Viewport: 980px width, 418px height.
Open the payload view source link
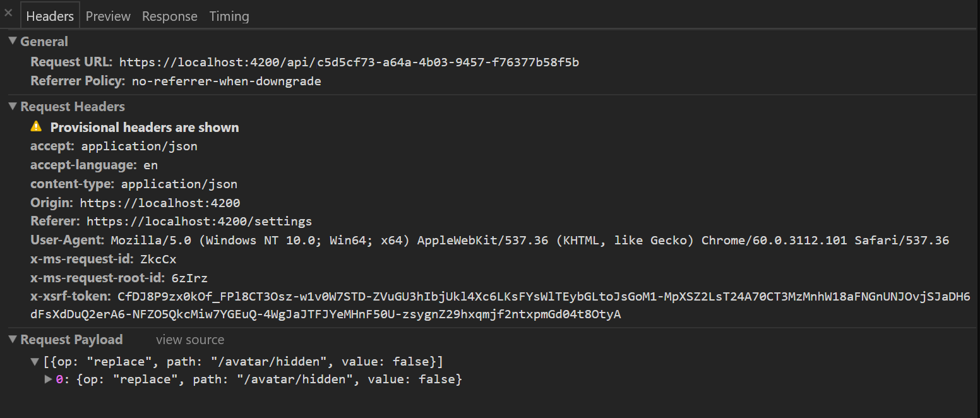(189, 339)
